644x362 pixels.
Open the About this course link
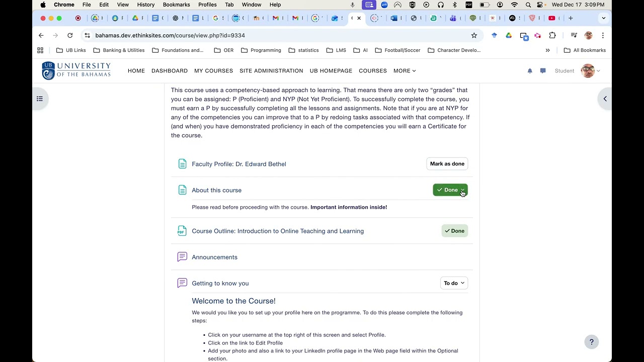click(216, 190)
